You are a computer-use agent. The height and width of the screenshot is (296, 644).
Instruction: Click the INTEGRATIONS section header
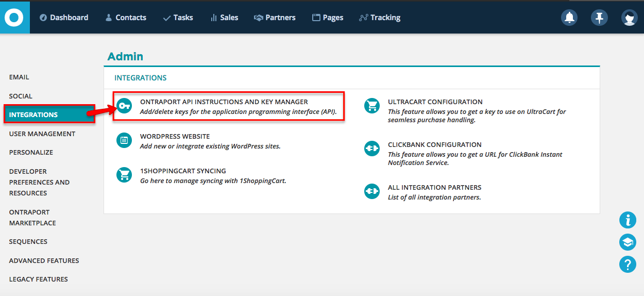coord(141,78)
